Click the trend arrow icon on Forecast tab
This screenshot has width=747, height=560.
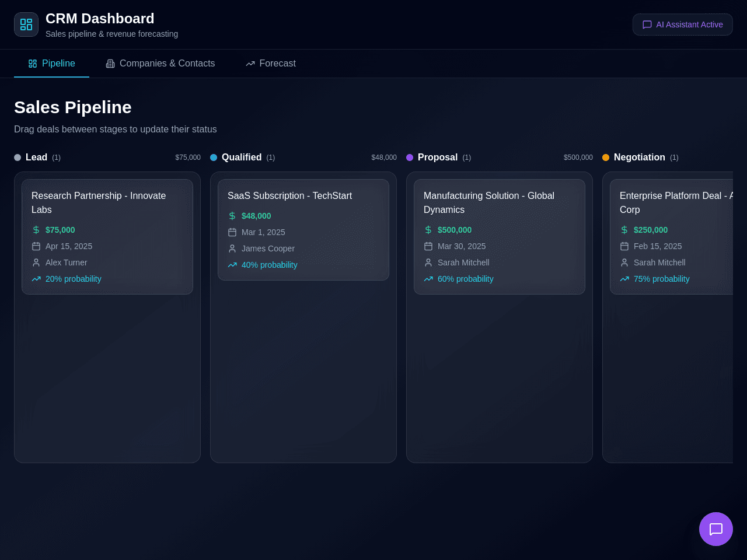(x=250, y=64)
